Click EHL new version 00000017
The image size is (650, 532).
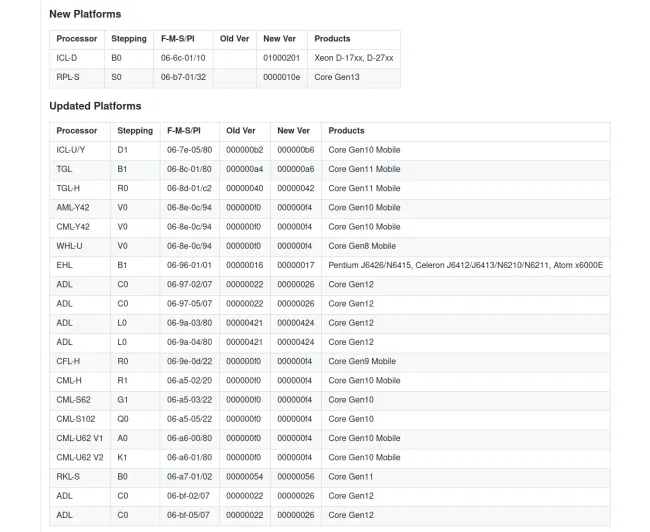[296, 265]
